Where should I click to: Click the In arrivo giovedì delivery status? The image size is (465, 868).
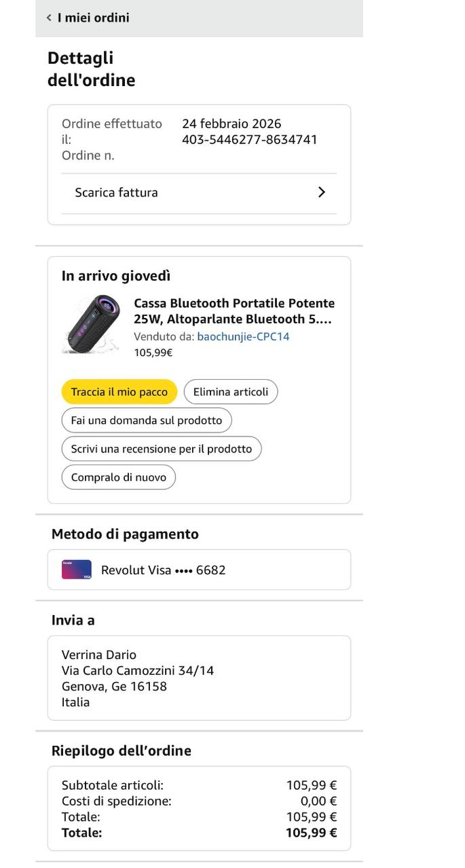pyautogui.click(x=116, y=276)
